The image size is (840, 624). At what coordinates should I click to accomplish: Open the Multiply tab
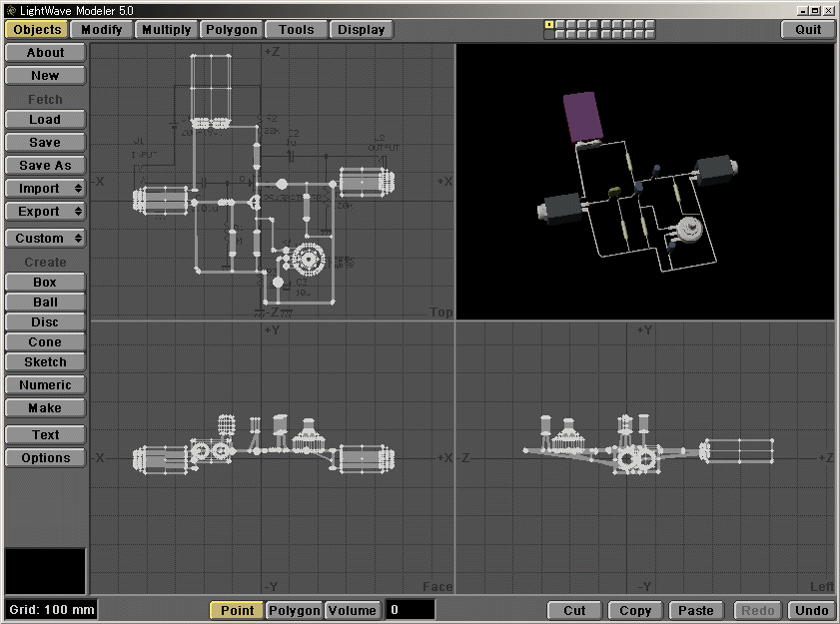click(x=166, y=29)
